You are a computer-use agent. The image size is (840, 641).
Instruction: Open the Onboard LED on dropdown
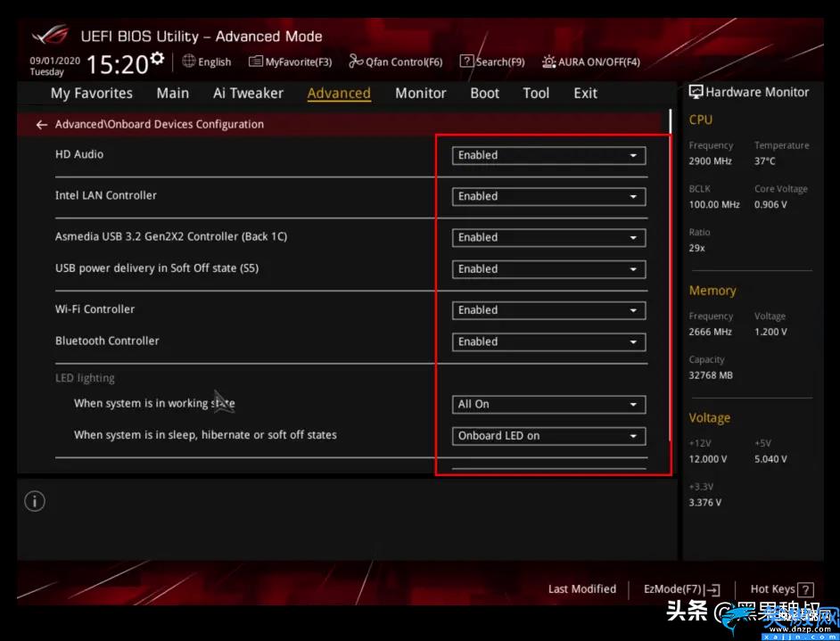tap(548, 437)
